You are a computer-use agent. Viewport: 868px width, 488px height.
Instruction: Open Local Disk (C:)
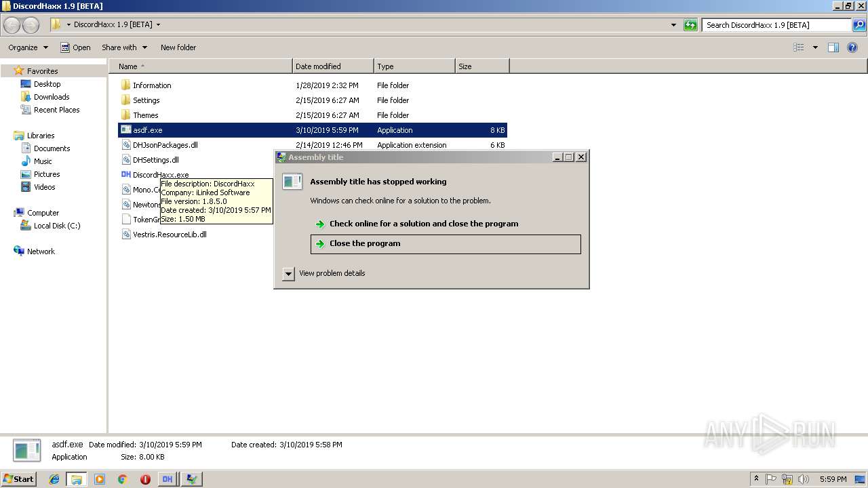(57, 226)
